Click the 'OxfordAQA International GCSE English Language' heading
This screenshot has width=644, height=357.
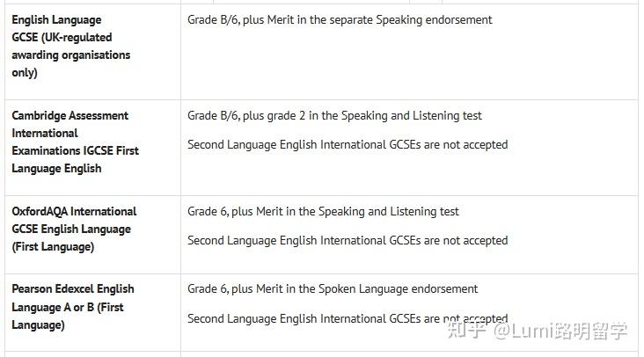click(x=74, y=221)
